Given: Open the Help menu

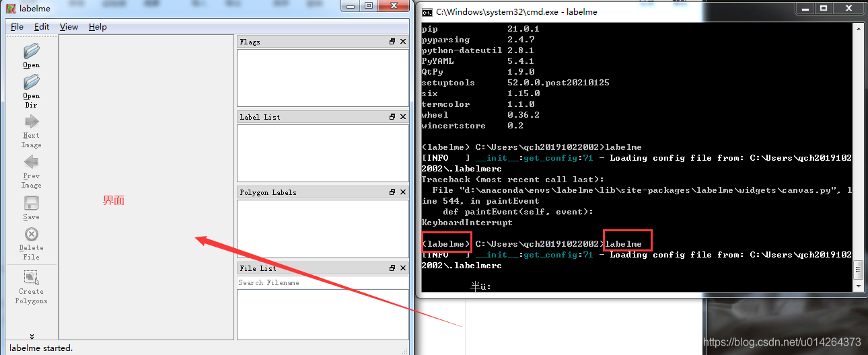Looking at the screenshot, I should [x=98, y=27].
